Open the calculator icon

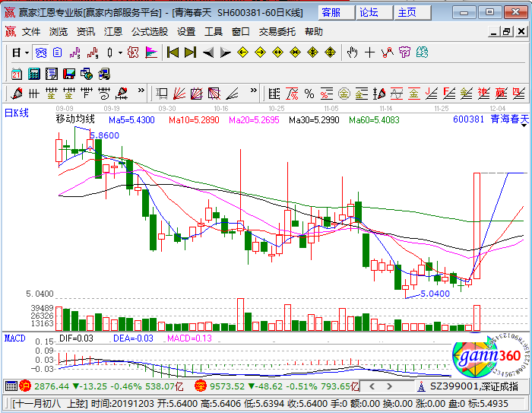pos(34,74)
